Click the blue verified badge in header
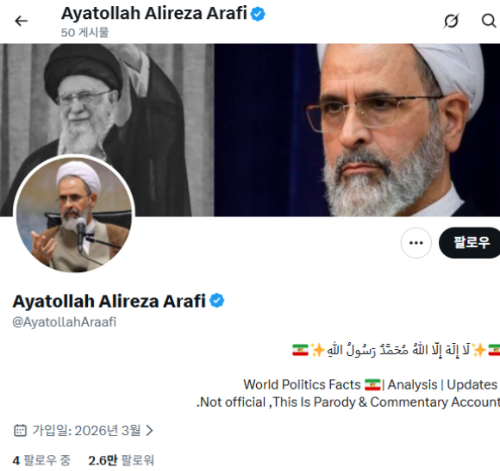Viewport: 500px width, 471px height. tap(258, 14)
